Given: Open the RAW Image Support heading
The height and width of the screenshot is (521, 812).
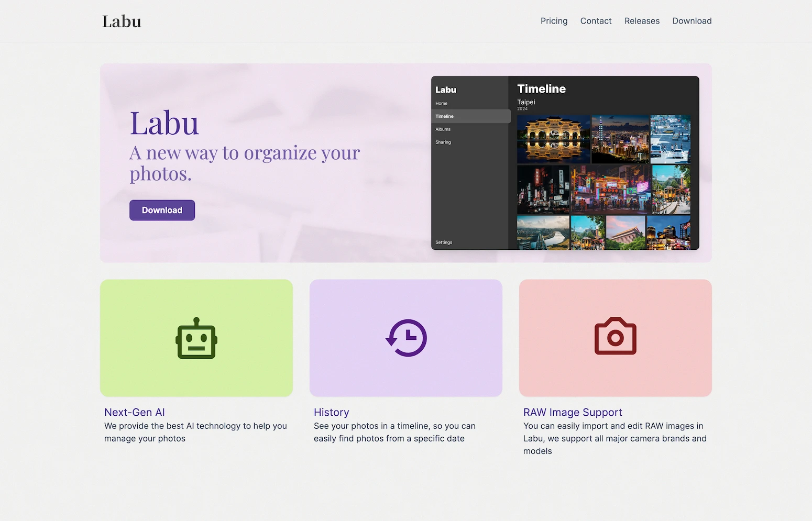Looking at the screenshot, I should point(573,413).
